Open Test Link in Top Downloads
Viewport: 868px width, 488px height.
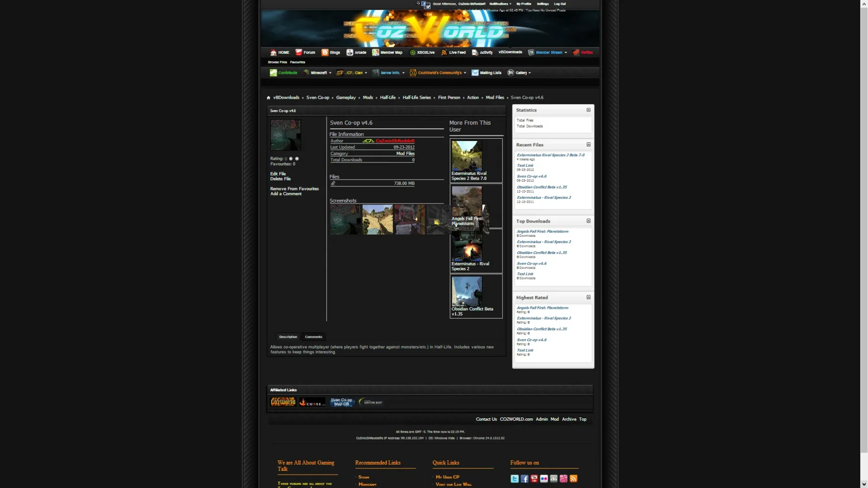[525, 274]
